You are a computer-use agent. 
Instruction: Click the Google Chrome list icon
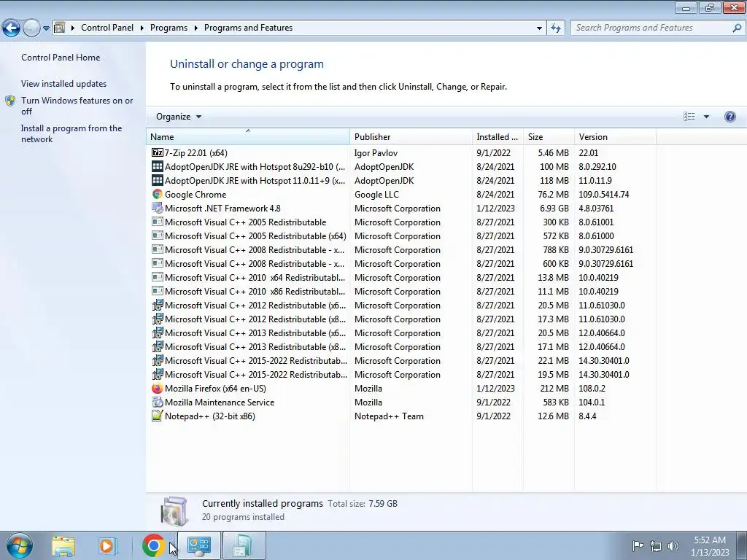(x=158, y=194)
